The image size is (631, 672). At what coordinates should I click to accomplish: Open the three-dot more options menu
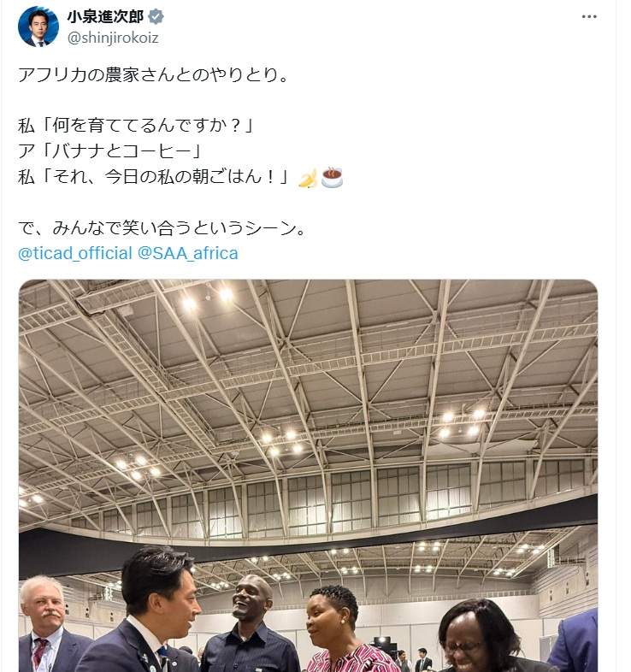(589, 17)
